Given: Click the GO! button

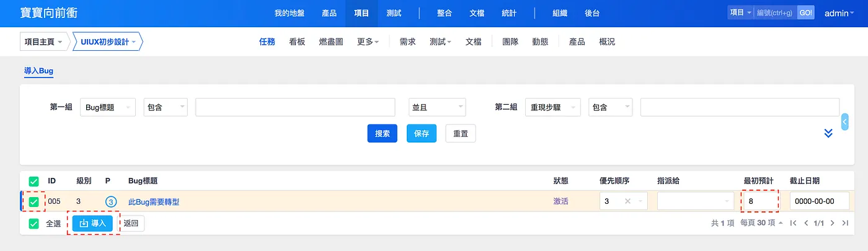Looking at the screenshot, I should pyautogui.click(x=806, y=13).
